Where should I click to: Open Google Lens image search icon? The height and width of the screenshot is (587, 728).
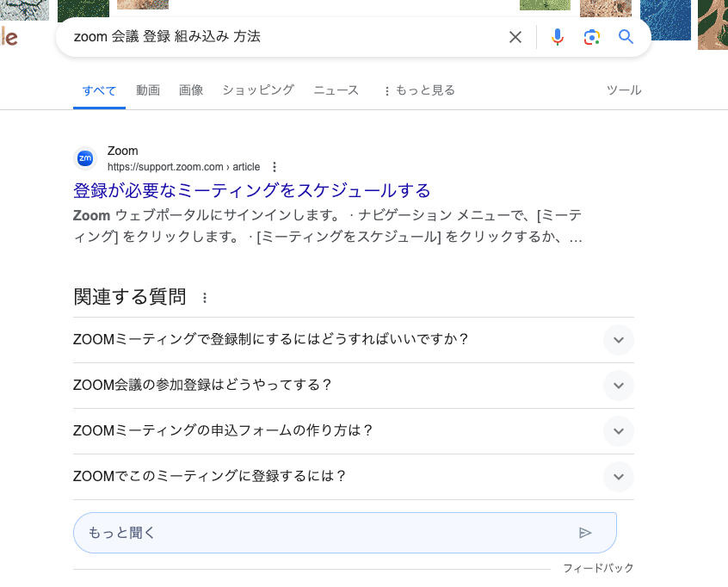coord(591,37)
